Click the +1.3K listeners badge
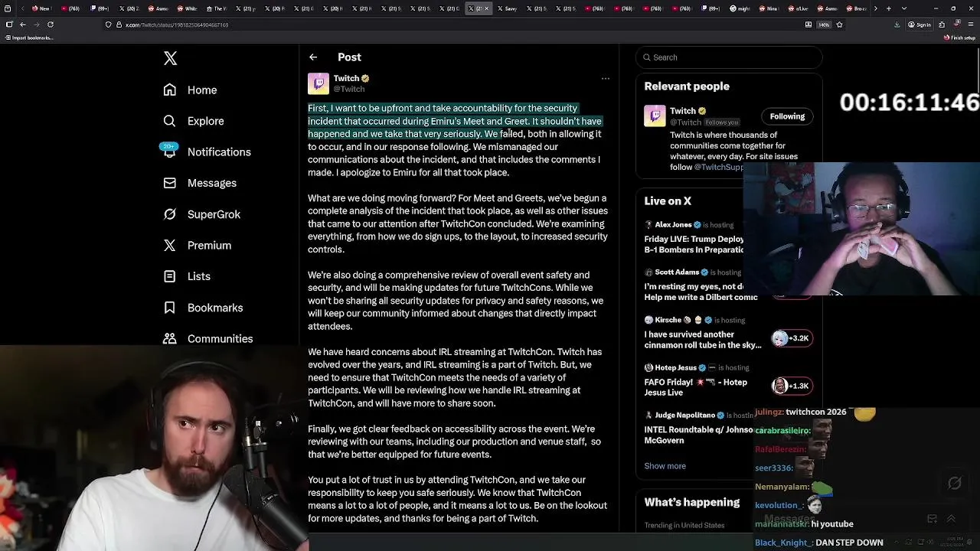The image size is (980, 551). (791, 386)
